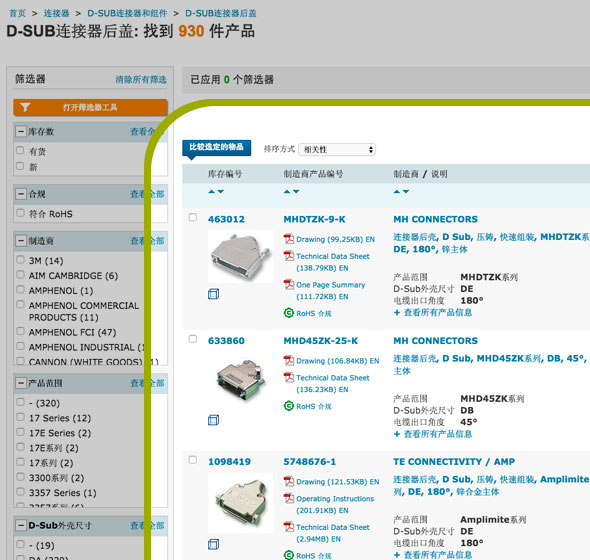Viewport: 590px width, 560px height.
Task: Open PDF icon for One Page Summary
Action: tap(289, 285)
